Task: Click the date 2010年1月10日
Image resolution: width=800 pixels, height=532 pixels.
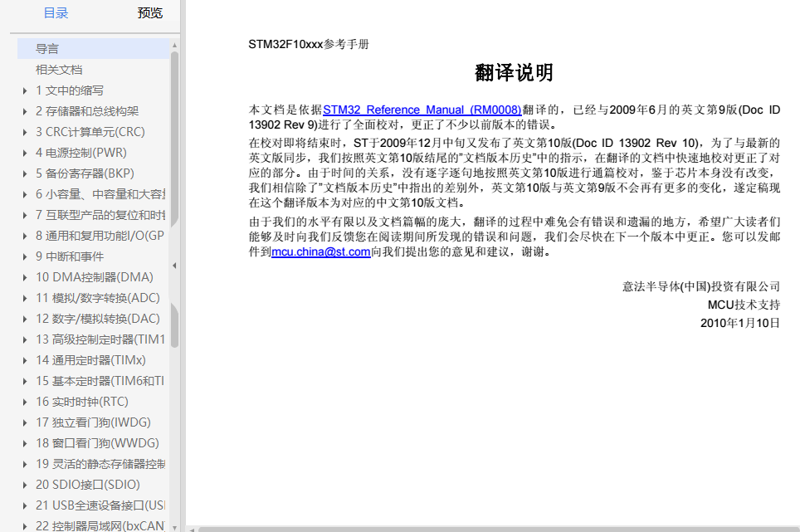Action: 740,324
